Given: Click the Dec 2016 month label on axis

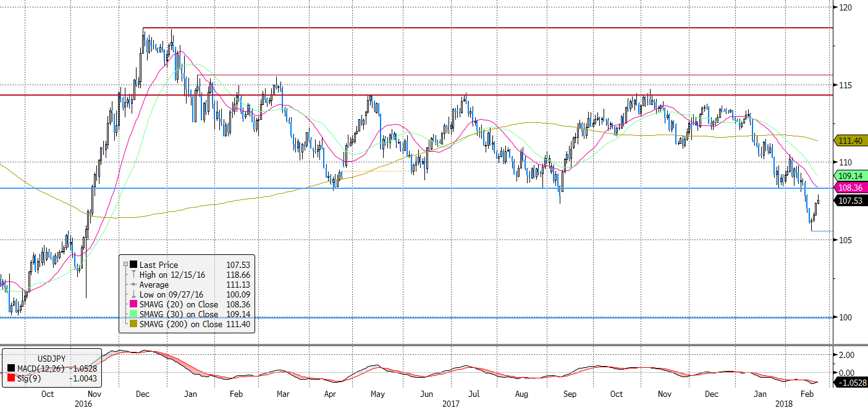Looking at the screenshot, I should 141,394.
